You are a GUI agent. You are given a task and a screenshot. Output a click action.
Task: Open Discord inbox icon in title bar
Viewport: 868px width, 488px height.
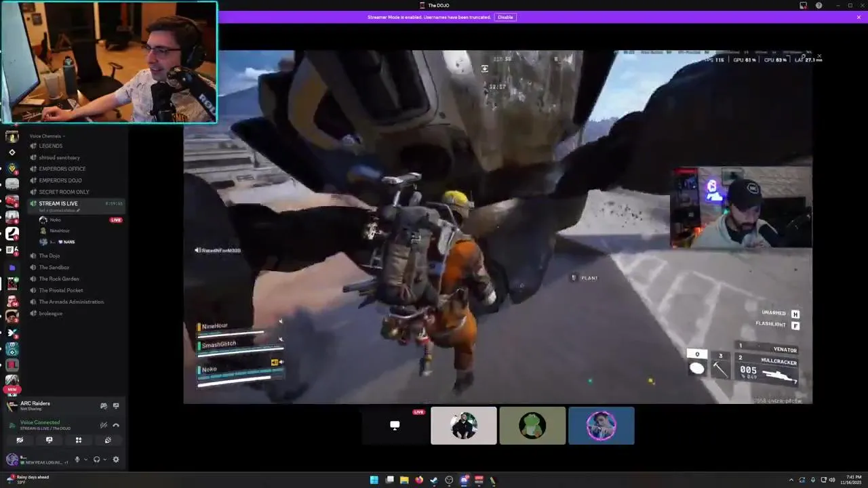tap(803, 5)
